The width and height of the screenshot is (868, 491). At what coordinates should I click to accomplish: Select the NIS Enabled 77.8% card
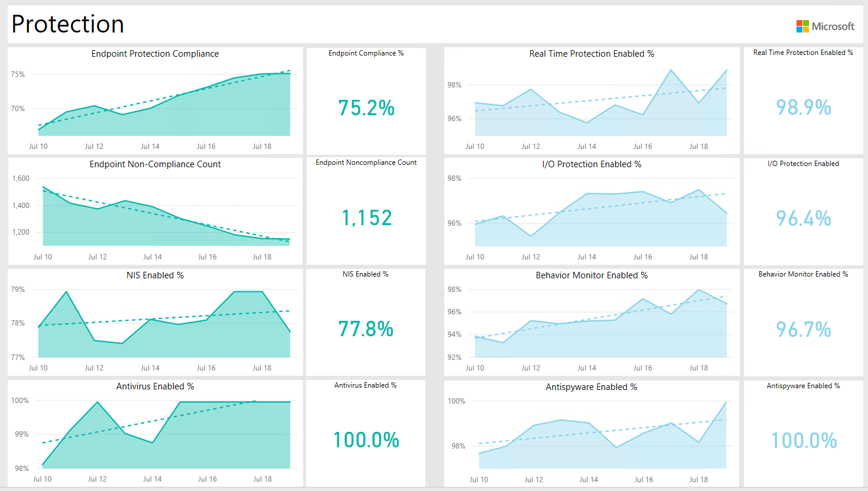pos(366,329)
